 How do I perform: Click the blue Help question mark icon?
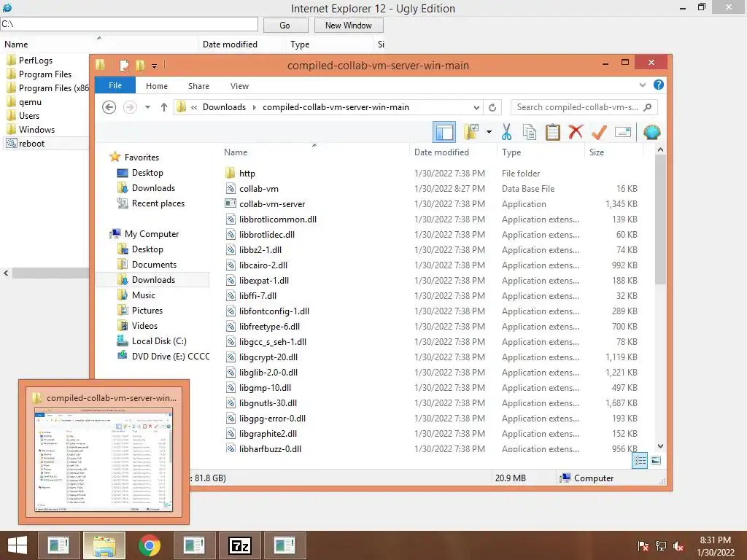(x=659, y=85)
